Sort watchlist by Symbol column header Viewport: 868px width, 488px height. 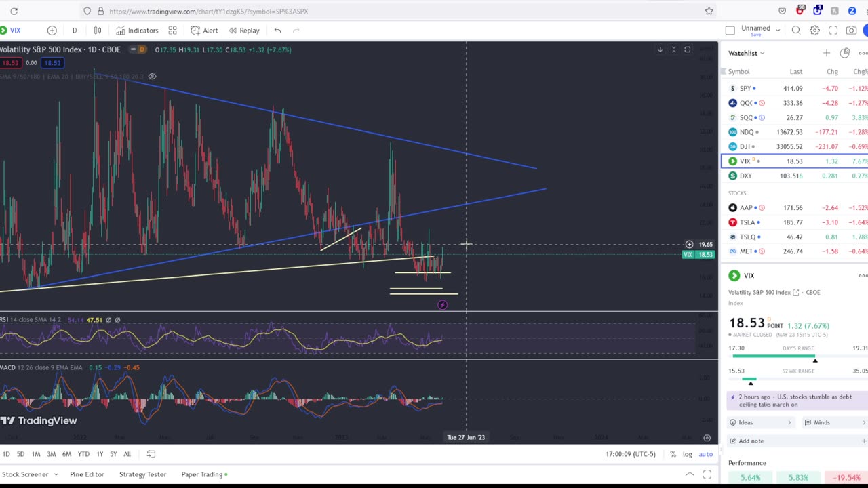739,72
